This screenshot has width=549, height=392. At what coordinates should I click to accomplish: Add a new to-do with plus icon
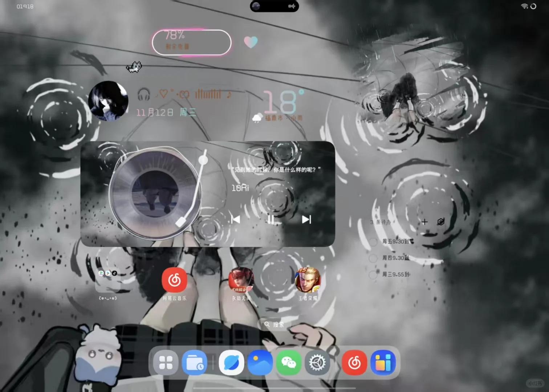424,222
